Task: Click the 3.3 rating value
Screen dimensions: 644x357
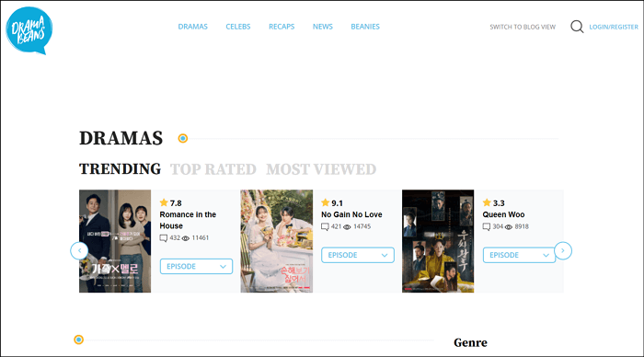Action: [499, 203]
